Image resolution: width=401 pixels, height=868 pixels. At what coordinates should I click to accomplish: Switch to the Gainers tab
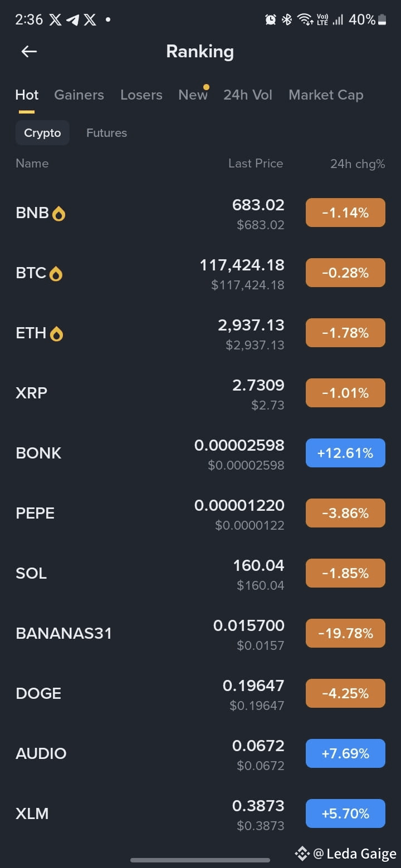click(79, 95)
